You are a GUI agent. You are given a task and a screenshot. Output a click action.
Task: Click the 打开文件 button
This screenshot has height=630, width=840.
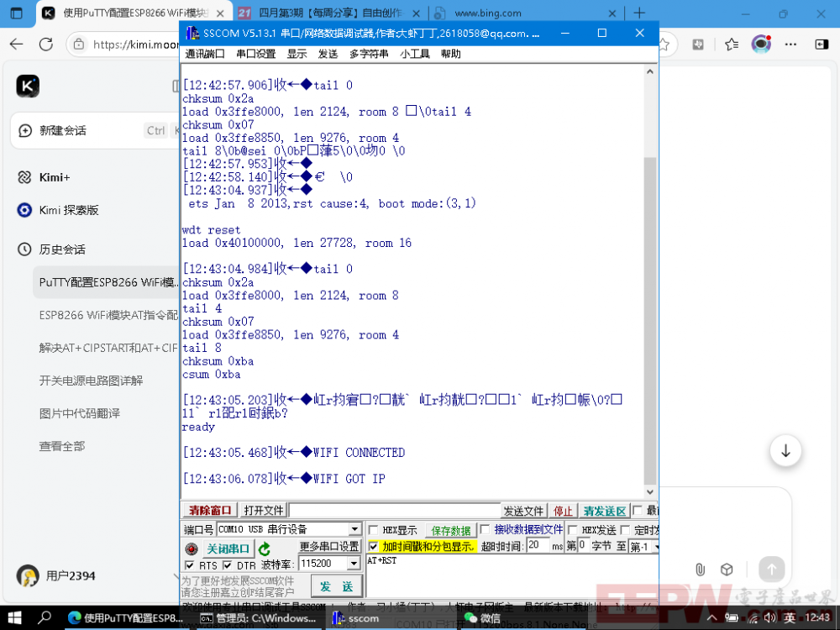(x=264, y=510)
